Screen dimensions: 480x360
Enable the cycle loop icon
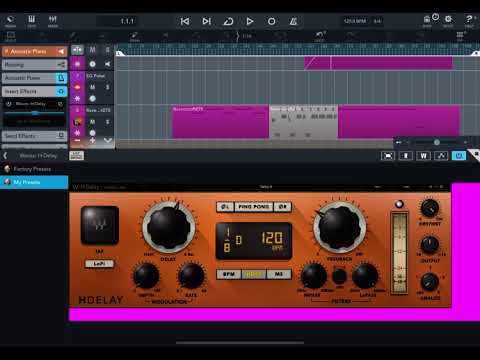[228, 22]
